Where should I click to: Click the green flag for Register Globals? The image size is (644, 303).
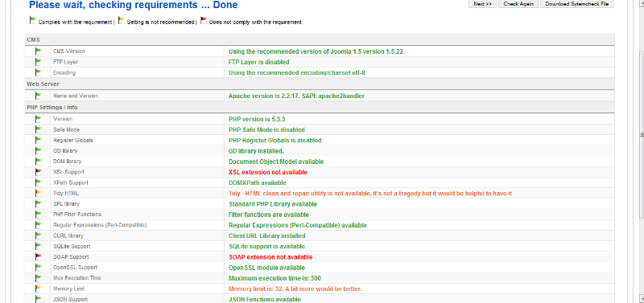tap(39, 140)
